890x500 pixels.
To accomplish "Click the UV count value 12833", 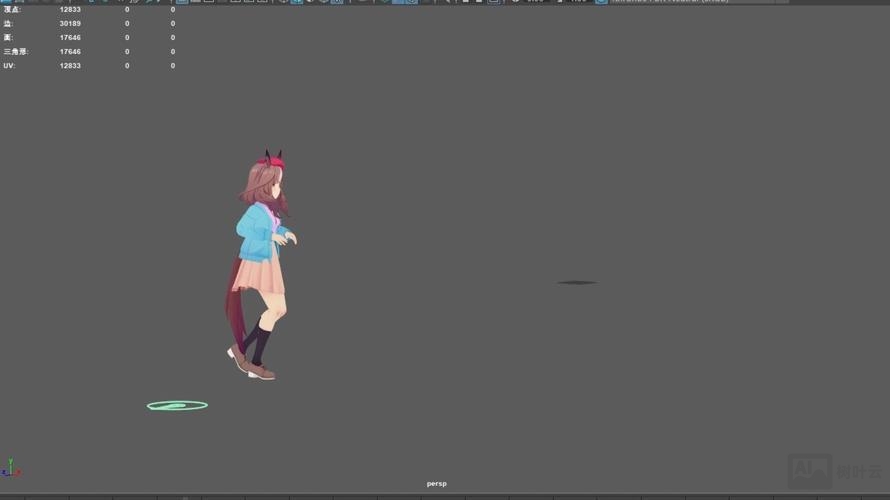I will click(x=70, y=66).
